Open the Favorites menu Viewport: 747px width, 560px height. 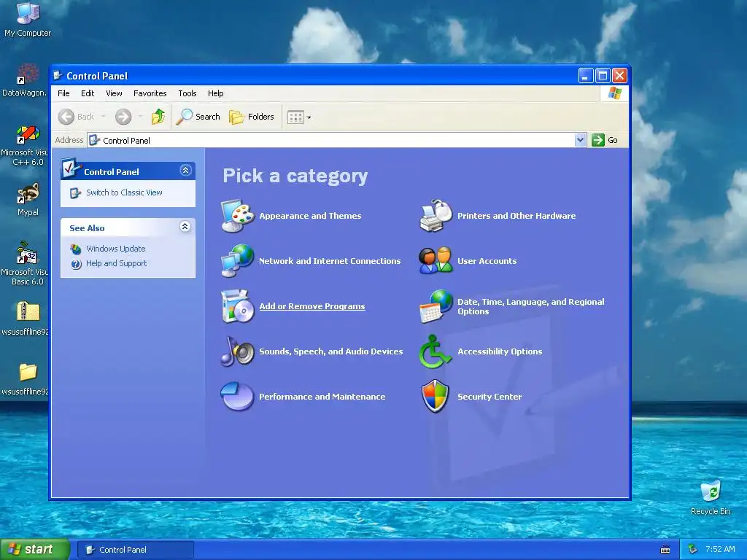coord(150,93)
